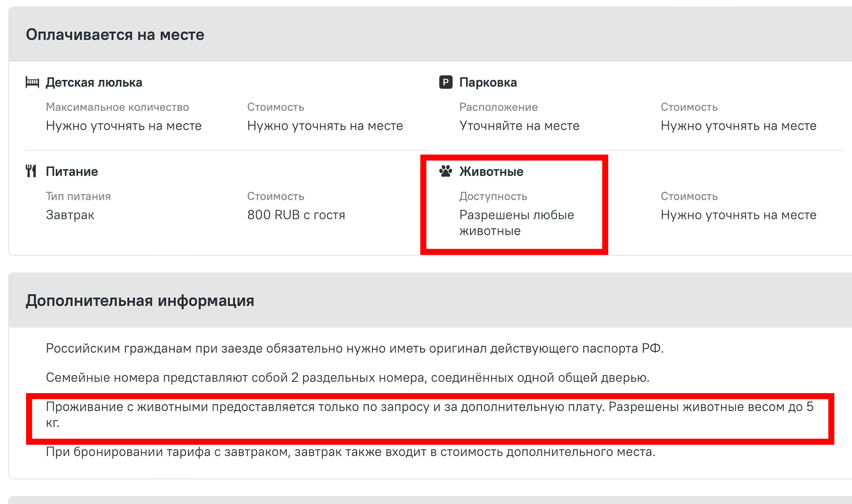Click the Стоимость label in the Животные row
The image size is (852, 504).
click(689, 196)
